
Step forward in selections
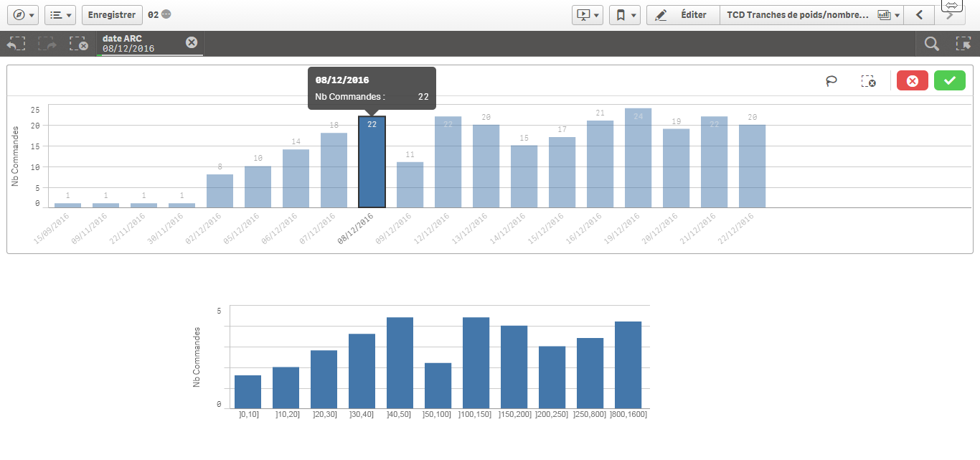[47, 44]
